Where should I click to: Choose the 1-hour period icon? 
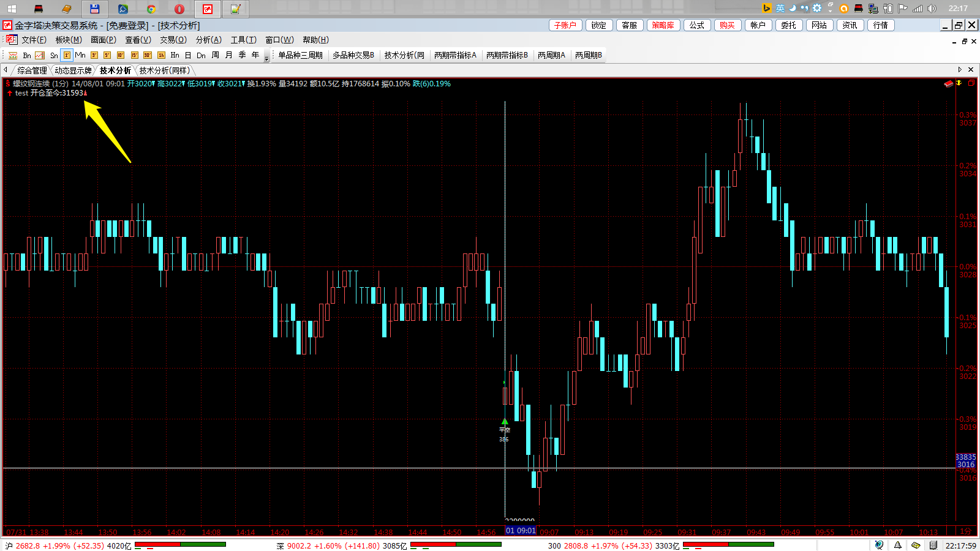161,55
